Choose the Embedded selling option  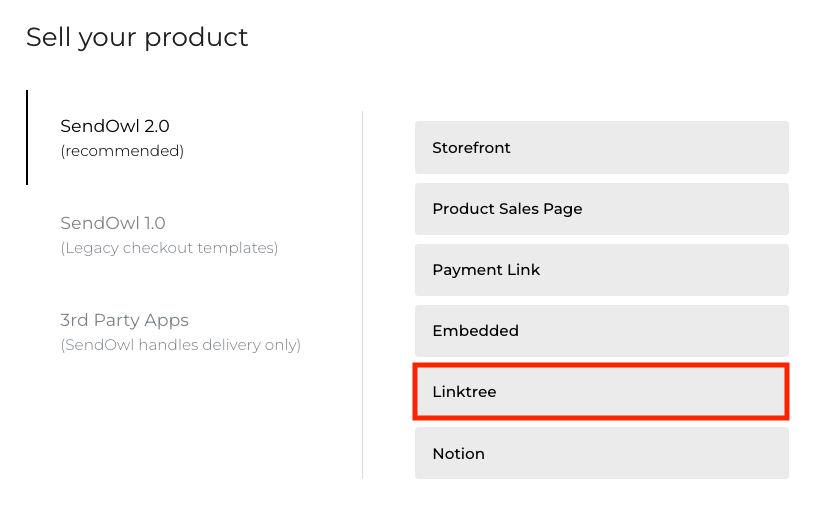pyautogui.click(x=601, y=331)
